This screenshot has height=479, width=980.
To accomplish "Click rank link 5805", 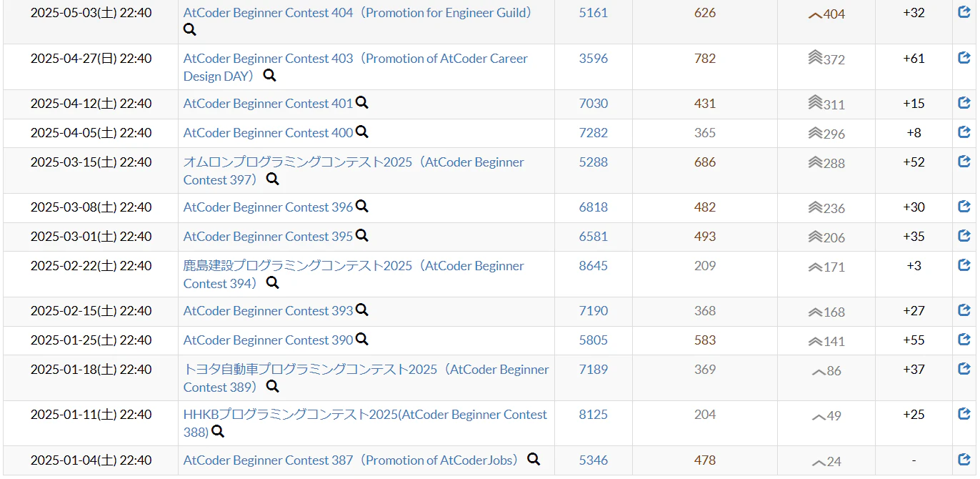I will click(594, 340).
